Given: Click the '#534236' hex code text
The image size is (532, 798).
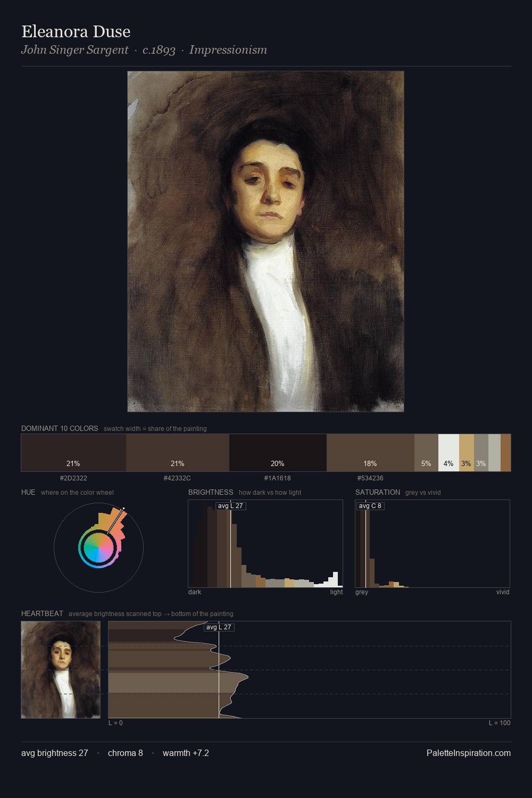Looking at the screenshot, I should coord(370,478).
